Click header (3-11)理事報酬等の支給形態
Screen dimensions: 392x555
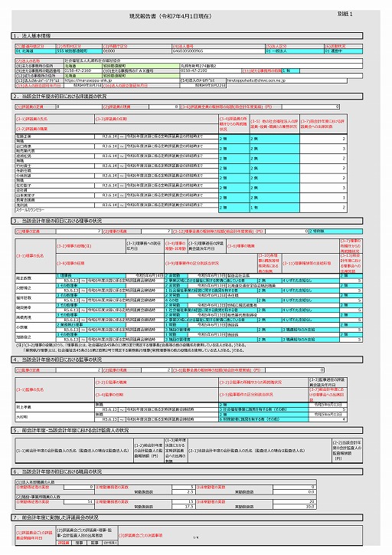(x=311, y=264)
